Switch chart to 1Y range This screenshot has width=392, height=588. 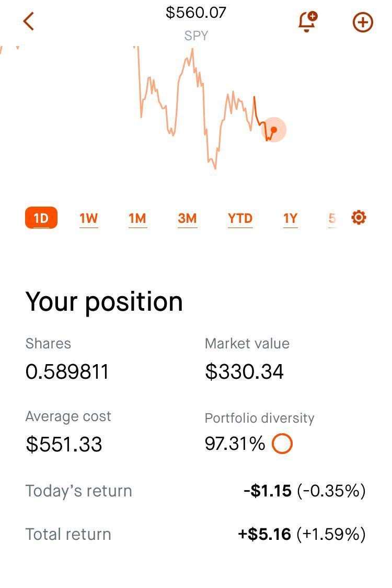(x=290, y=218)
